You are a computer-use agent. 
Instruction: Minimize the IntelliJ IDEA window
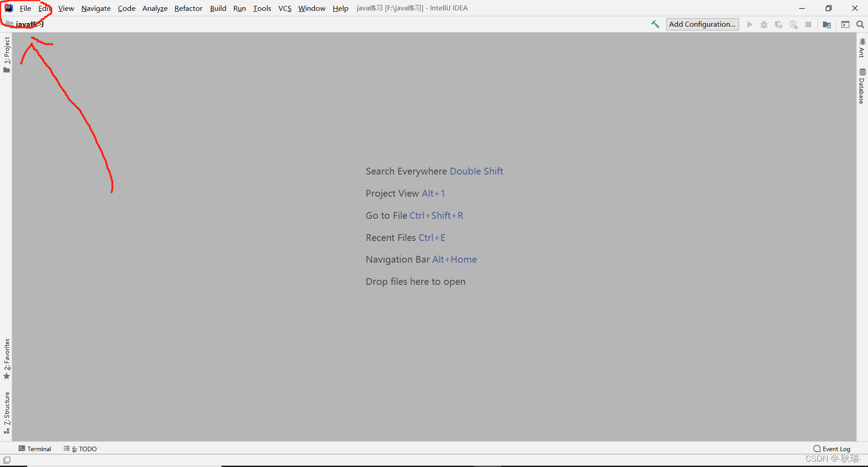pyautogui.click(x=802, y=8)
